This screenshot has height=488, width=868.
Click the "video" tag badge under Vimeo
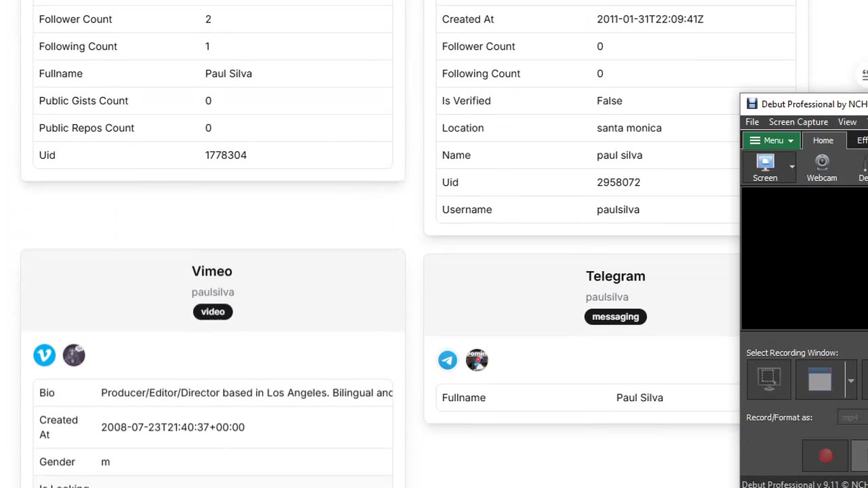[212, 312]
